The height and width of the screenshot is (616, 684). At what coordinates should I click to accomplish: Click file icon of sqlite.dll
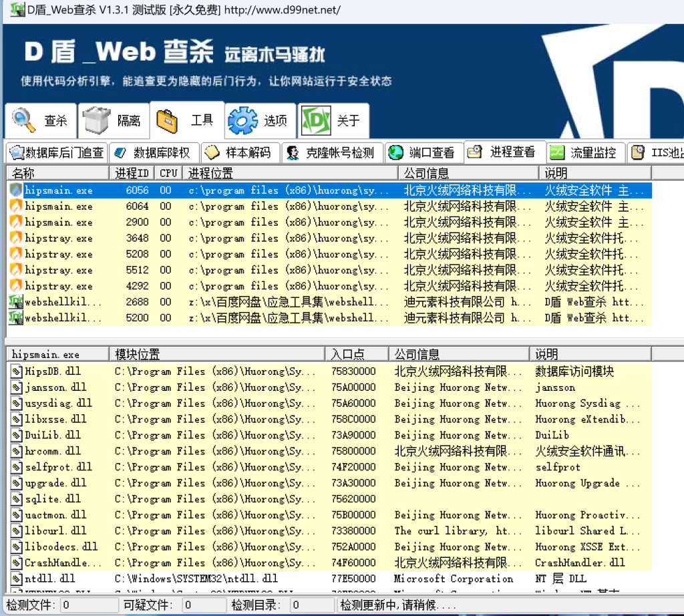coord(16,499)
